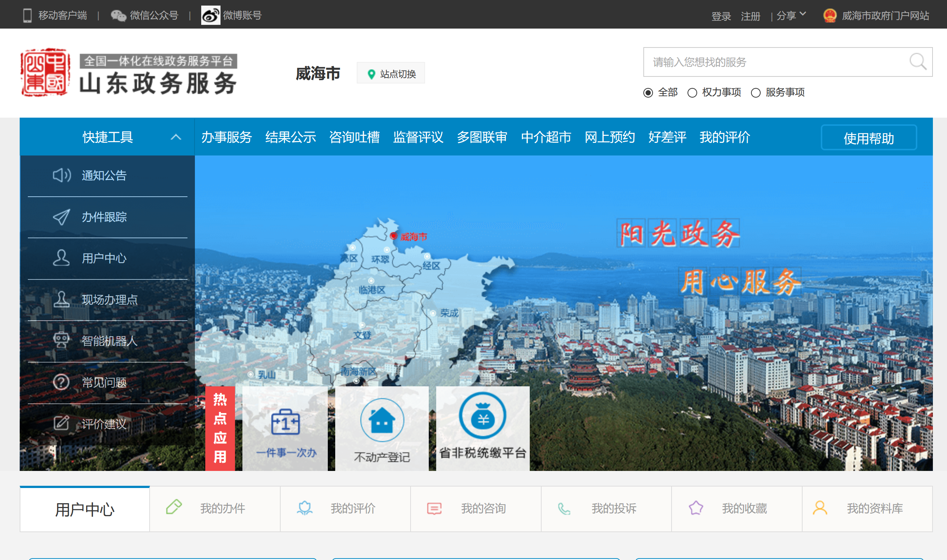Select the 权力事项 radio option
The width and height of the screenshot is (947, 560).
692,93
